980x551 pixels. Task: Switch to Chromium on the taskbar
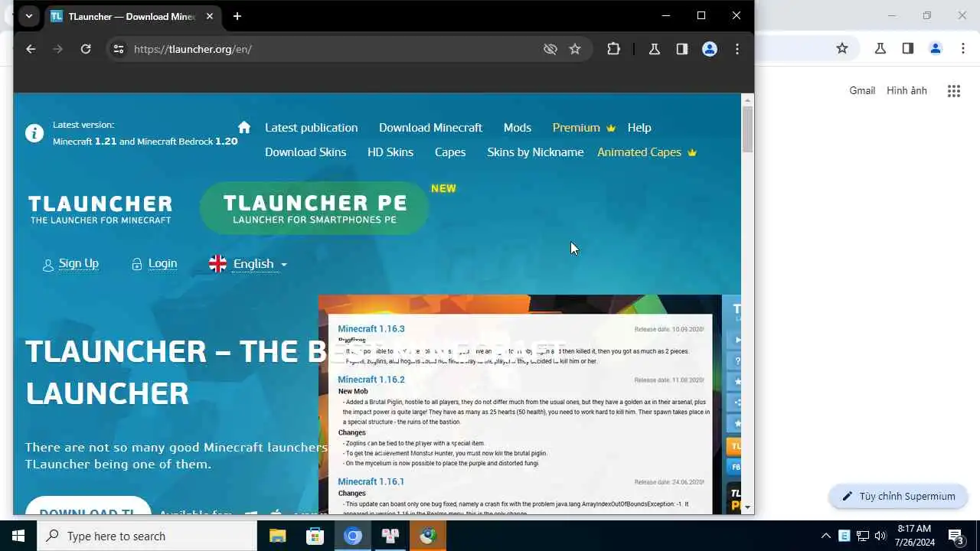pyautogui.click(x=353, y=536)
